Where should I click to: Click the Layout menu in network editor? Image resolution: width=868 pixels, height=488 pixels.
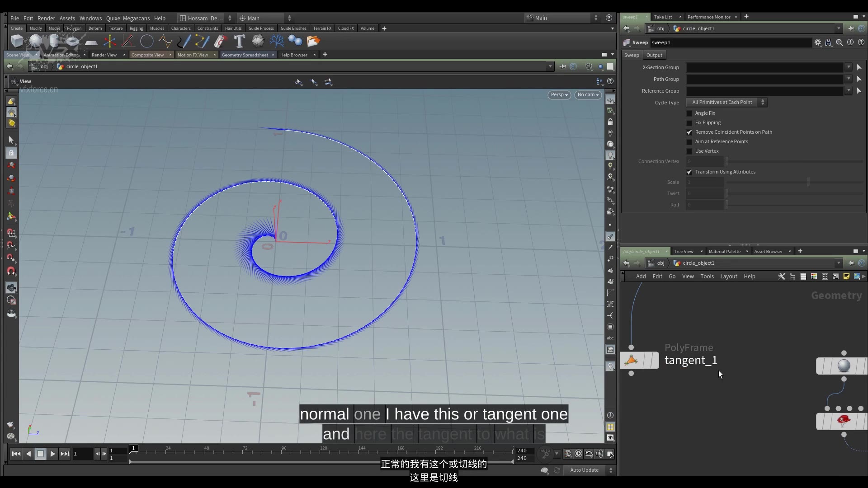pyautogui.click(x=728, y=277)
